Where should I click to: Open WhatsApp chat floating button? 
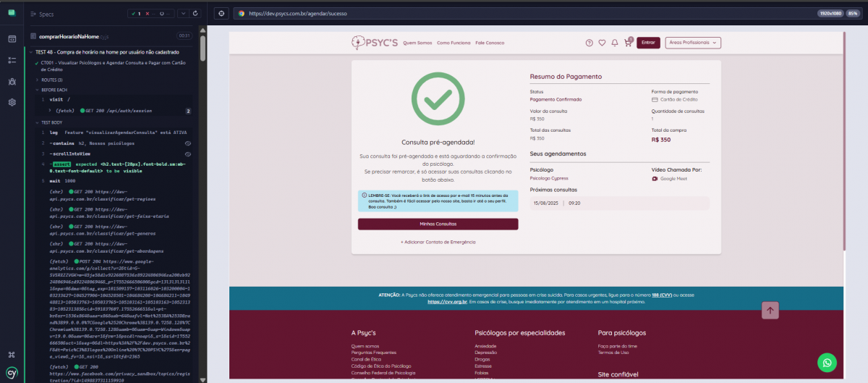[827, 361]
